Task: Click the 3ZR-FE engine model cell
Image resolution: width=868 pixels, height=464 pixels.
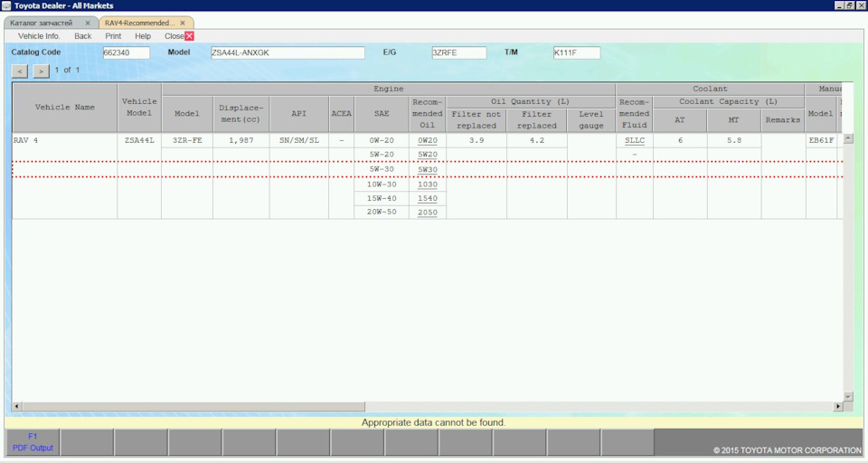Action: click(x=187, y=140)
